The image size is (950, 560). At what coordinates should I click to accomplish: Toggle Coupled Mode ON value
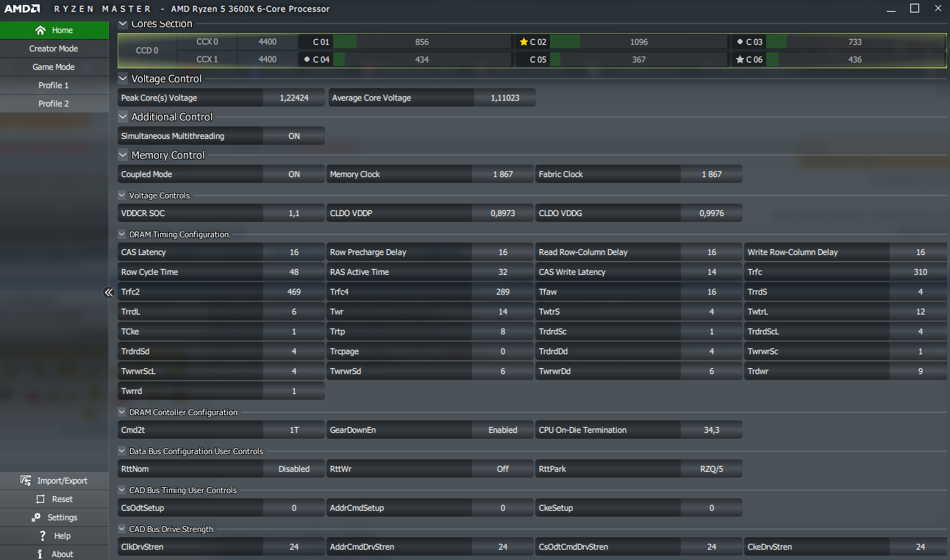tap(294, 174)
